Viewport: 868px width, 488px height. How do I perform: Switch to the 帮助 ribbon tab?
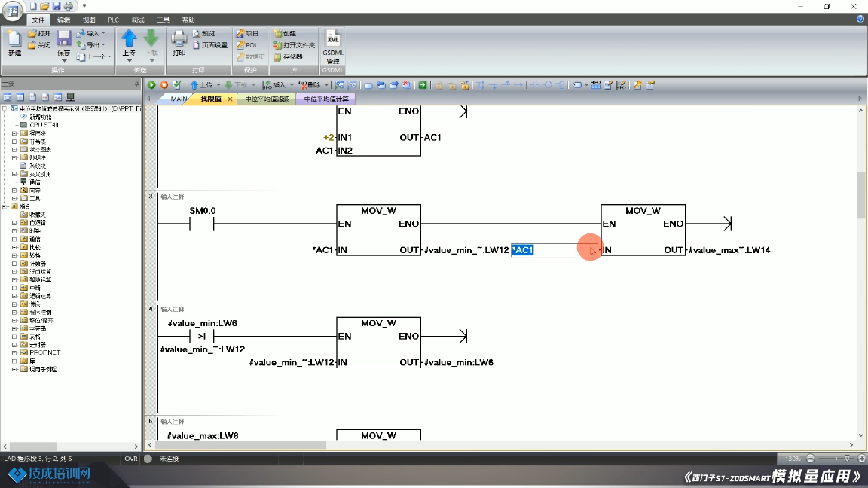click(x=188, y=20)
